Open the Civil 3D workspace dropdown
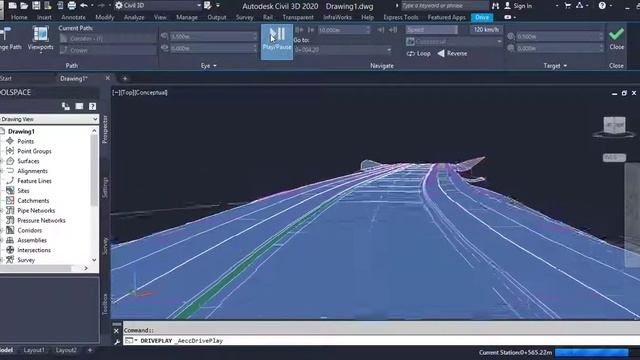The width and height of the screenshot is (640, 360). 158,6
